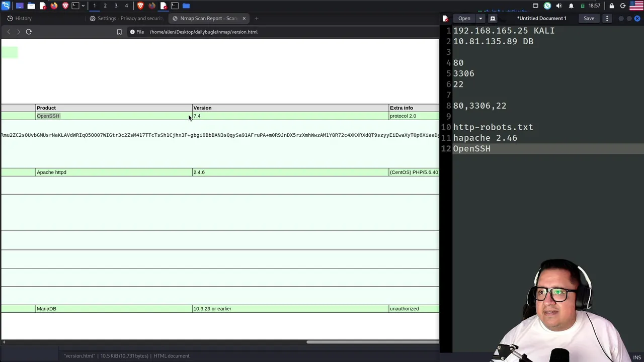Switch to Settings - Privacy and security tab
This screenshot has height=362, width=644.
click(126, 19)
